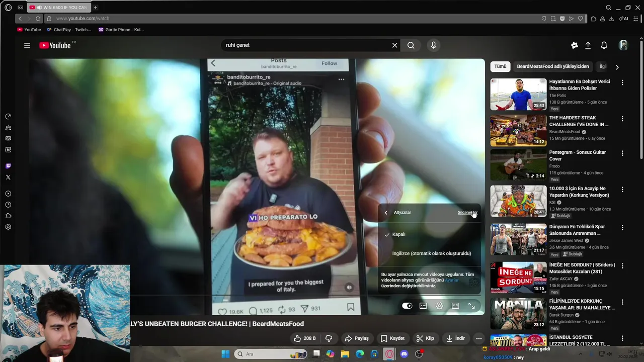
Task: Select BeardMeatsFood adlı yükleyiciden chip
Action: pos(552,66)
